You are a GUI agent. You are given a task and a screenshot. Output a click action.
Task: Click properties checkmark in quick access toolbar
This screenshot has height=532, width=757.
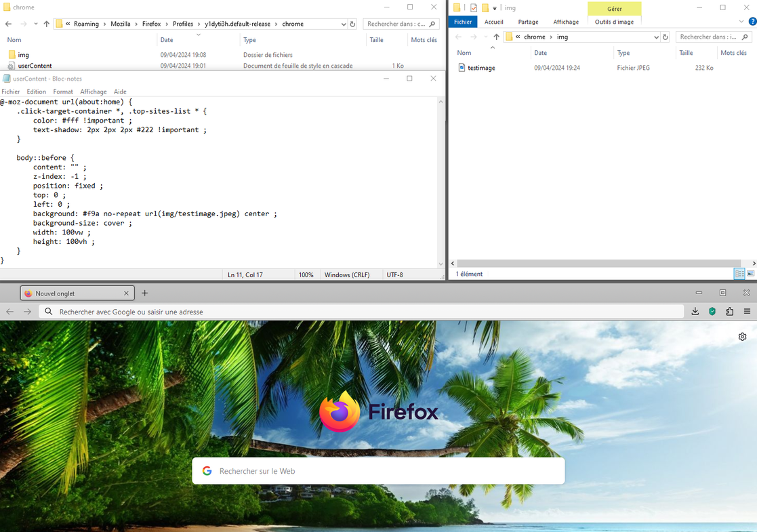coord(474,8)
